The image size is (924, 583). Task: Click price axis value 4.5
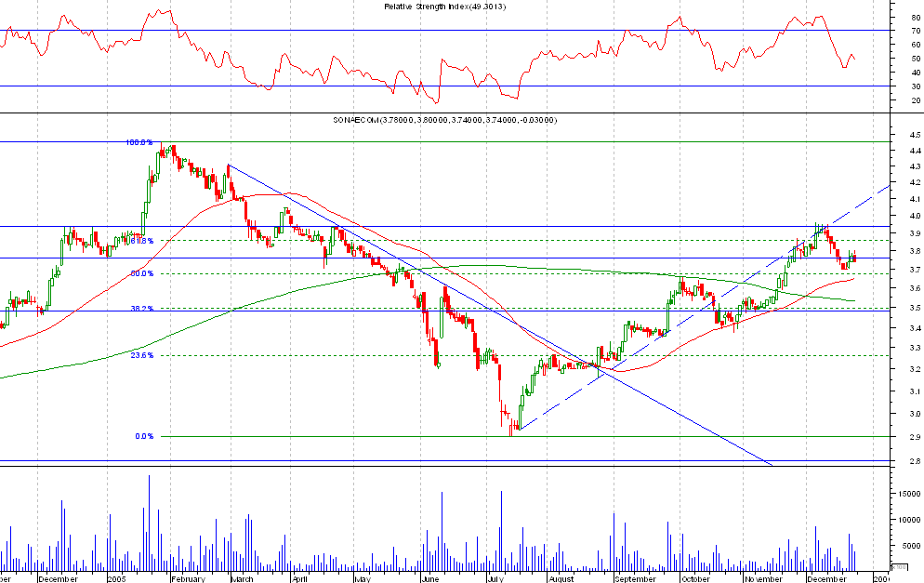(x=915, y=135)
